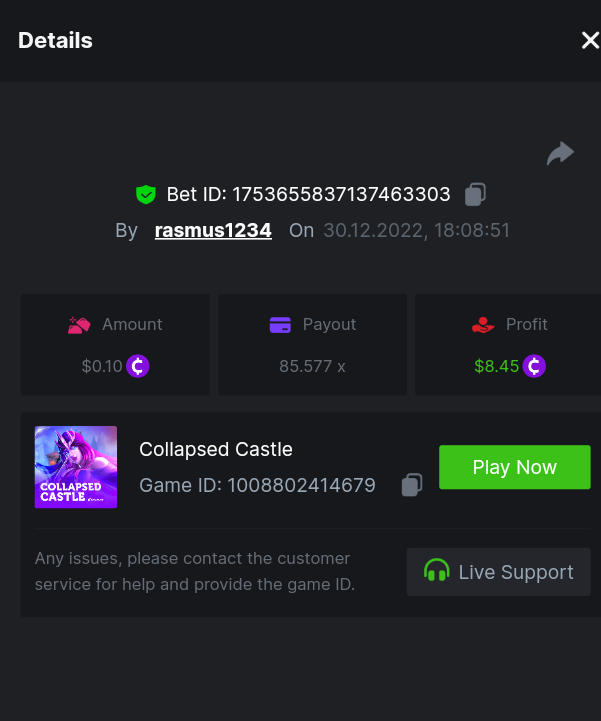The height and width of the screenshot is (721, 601).
Task: Click the red Profit hand icon
Action: click(484, 325)
